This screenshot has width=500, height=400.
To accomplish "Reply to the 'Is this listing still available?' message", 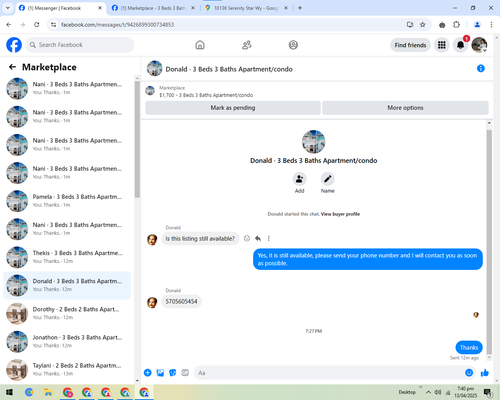I will point(258,238).
